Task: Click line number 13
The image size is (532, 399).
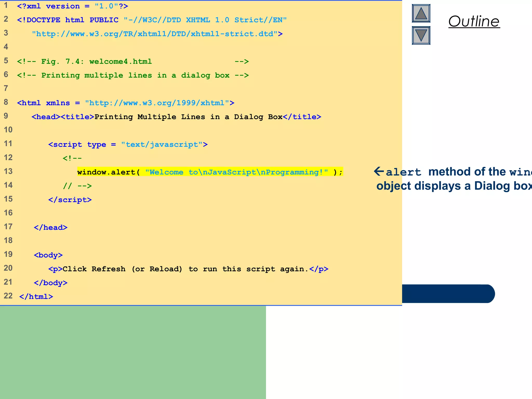Action: click(8, 171)
